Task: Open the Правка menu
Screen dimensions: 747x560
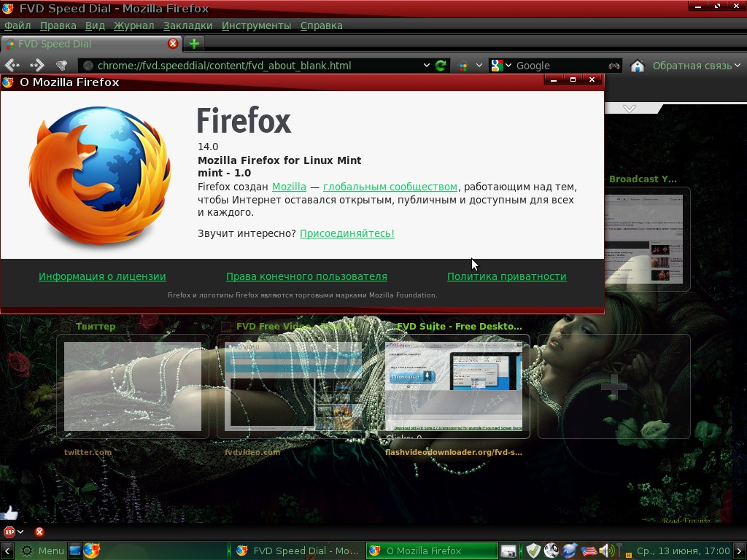Action: 58,26
